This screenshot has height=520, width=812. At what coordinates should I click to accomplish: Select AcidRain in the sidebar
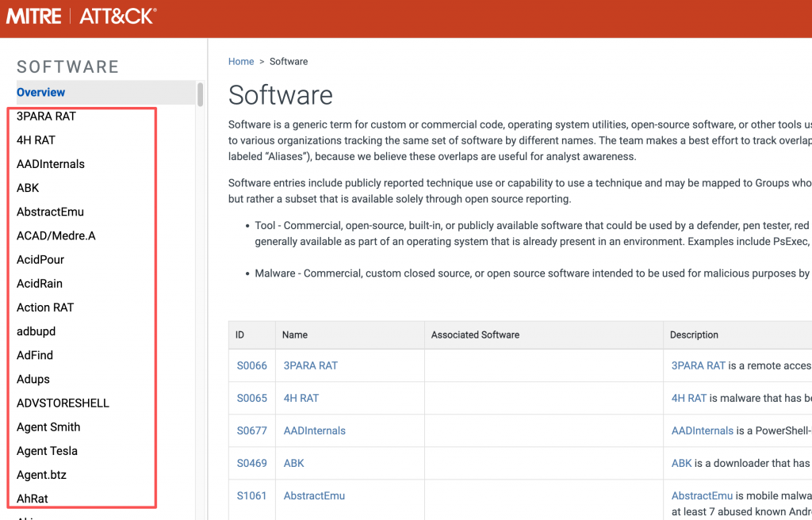(40, 283)
